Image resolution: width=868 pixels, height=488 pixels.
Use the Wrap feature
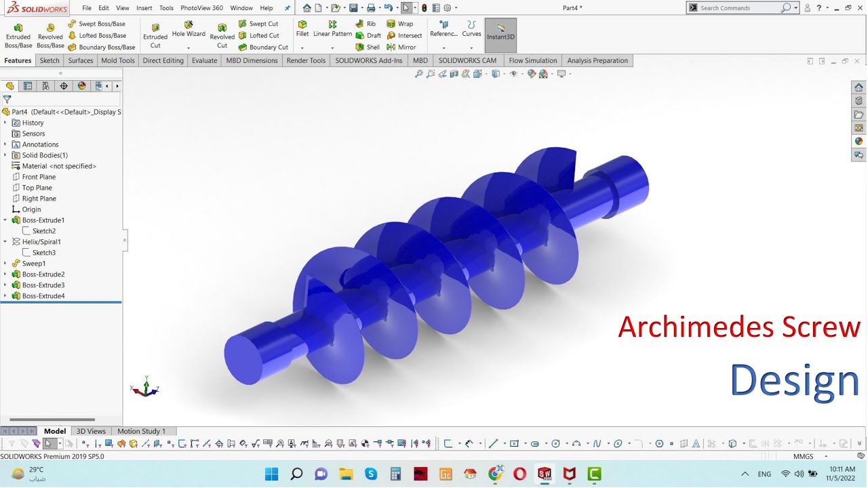[399, 24]
